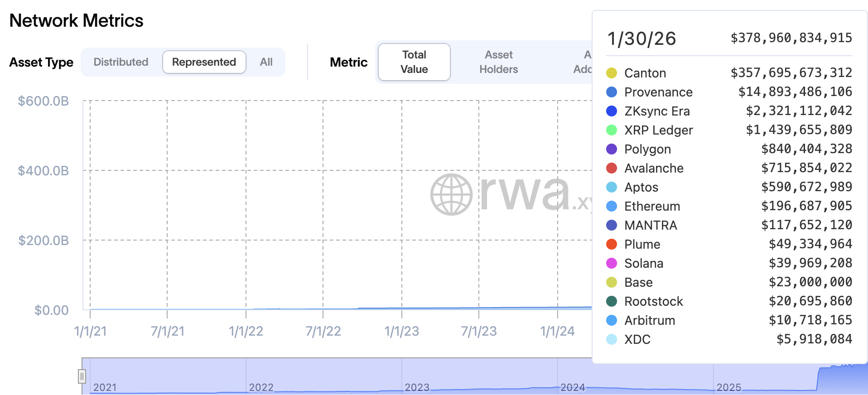Choose the All asset type
The width and height of the screenshot is (868, 395).
point(266,62)
